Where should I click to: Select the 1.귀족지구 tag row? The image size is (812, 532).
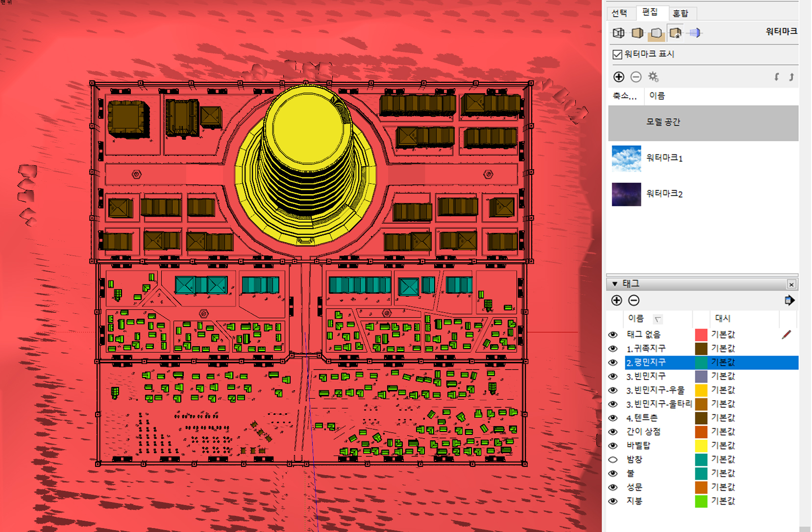click(x=646, y=349)
